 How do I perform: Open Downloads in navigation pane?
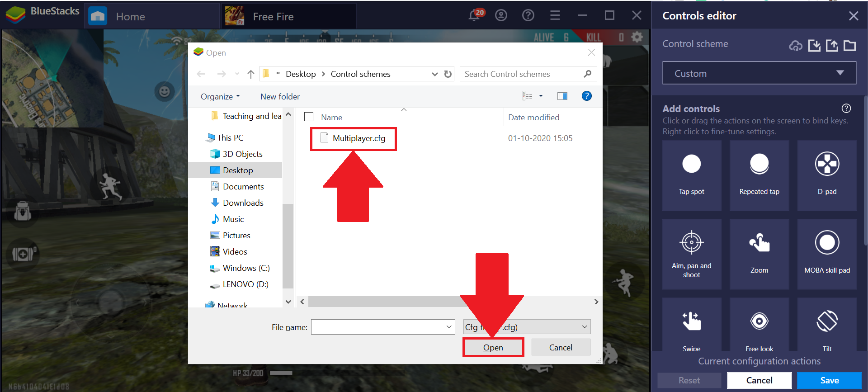pyautogui.click(x=237, y=203)
